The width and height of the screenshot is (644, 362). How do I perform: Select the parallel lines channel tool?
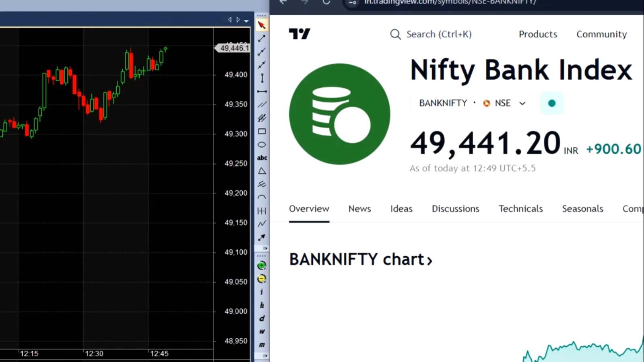point(262,105)
